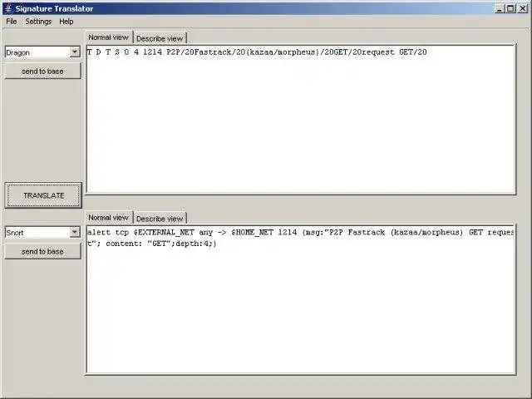Image resolution: width=532 pixels, height=399 pixels.
Task: Click 'content: "GET";depth:4;)' text in Snort output
Action: pos(161,244)
